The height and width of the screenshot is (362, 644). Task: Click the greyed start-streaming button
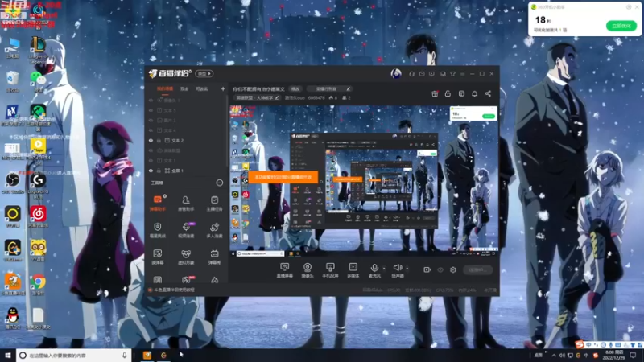point(477,269)
